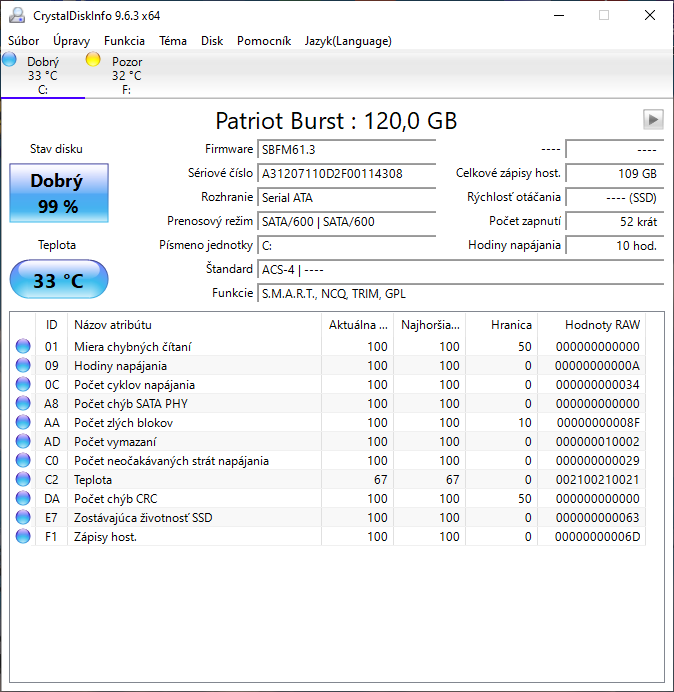Open the Pomocník menu
The height and width of the screenshot is (692, 674).
coord(264,41)
